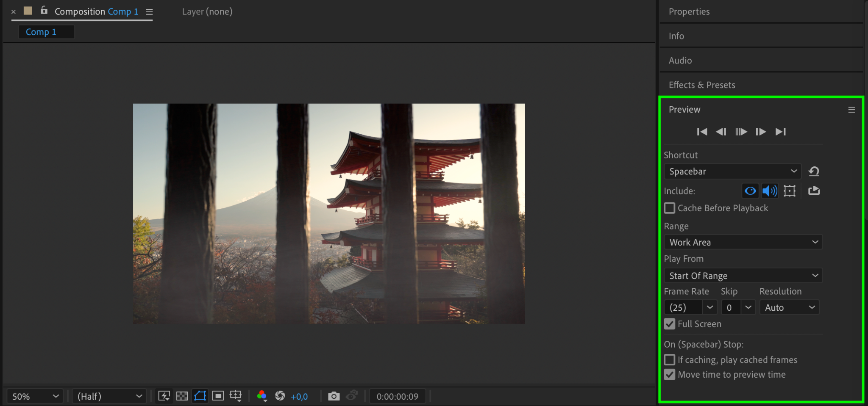Open the Work Area range dropdown

pyautogui.click(x=743, y=242)
